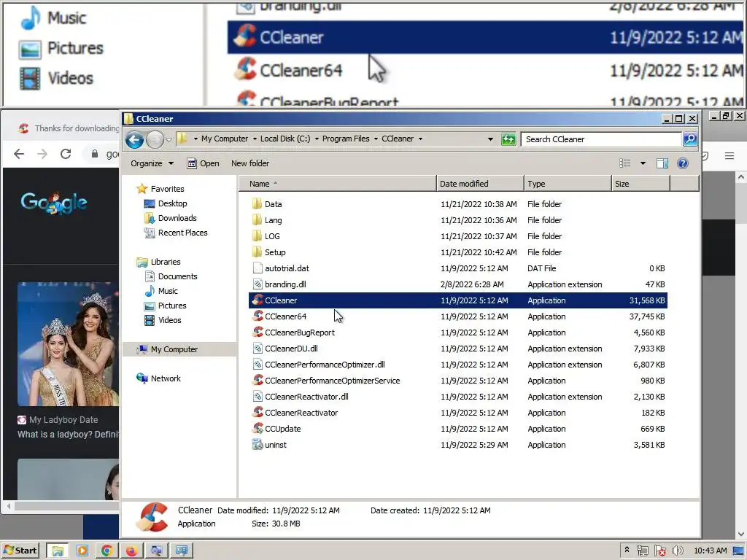The image size is (747, 560).
Task: Click the change view icon in toolbar
Action: tap(624, 163)
